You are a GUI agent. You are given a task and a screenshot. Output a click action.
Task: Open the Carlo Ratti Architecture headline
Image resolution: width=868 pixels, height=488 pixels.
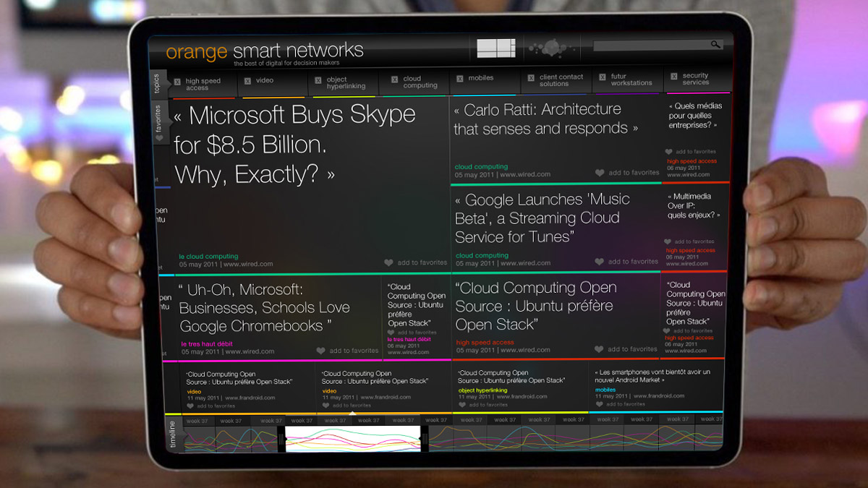(546, 119)
